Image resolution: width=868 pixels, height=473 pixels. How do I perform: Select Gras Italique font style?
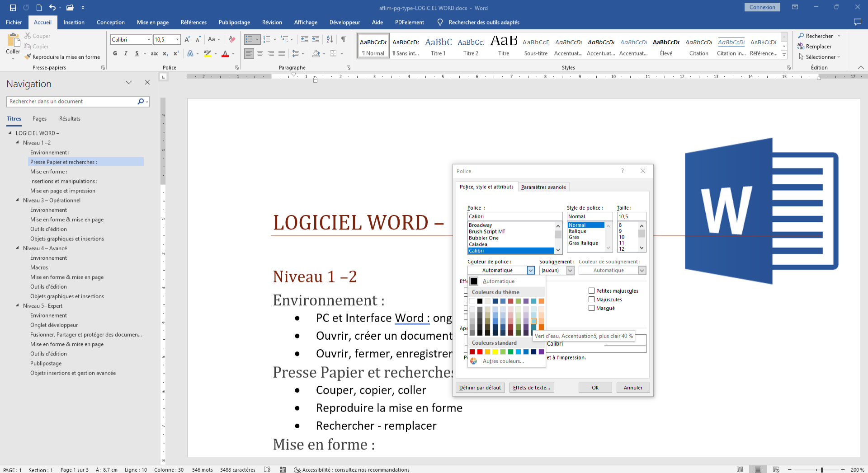point(583,243)
